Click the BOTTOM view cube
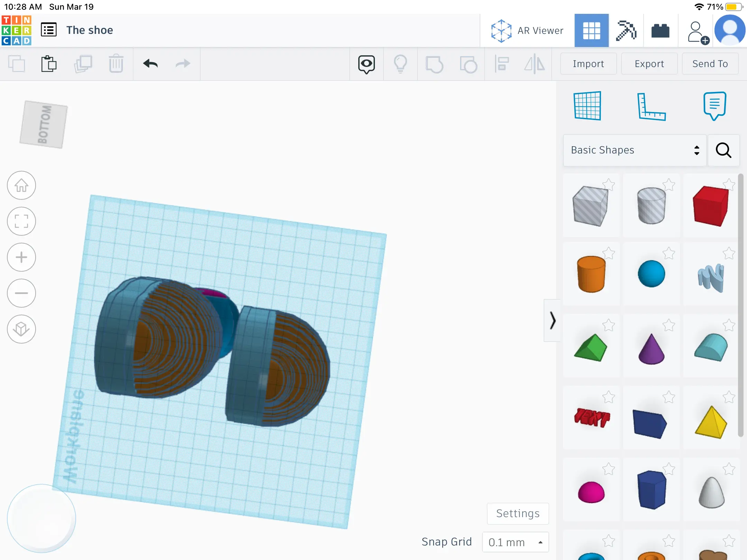Screen dimensions: 747x560 click(44, 124)
